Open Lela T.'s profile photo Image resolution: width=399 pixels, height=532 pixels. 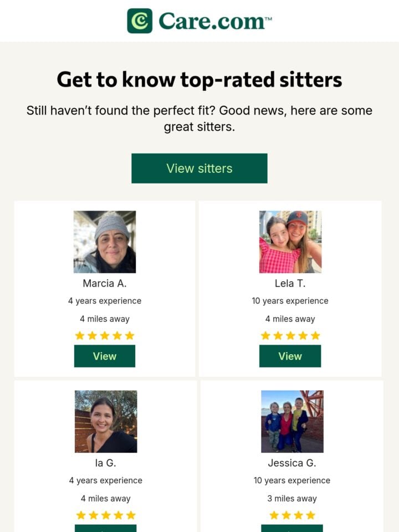pos(290,242)
